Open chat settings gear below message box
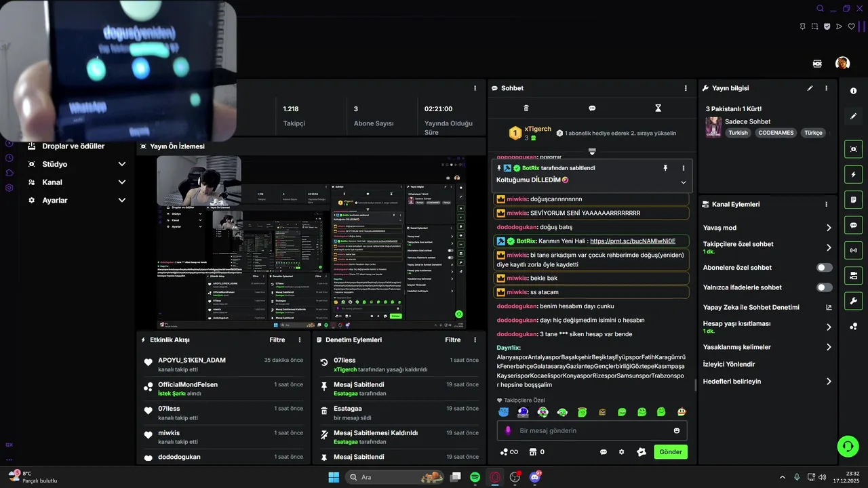This screenshot has width=868, height=488. [x=621, y=452]
